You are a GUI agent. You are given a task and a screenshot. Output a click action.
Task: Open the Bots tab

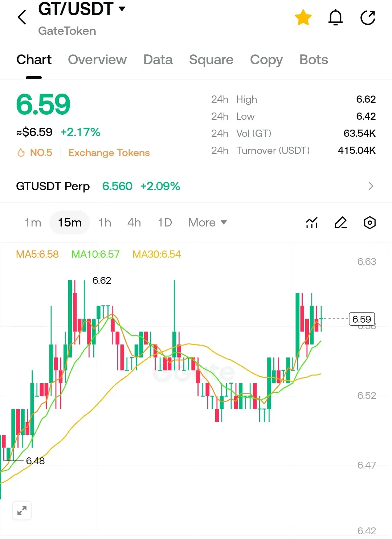(314, 60)
